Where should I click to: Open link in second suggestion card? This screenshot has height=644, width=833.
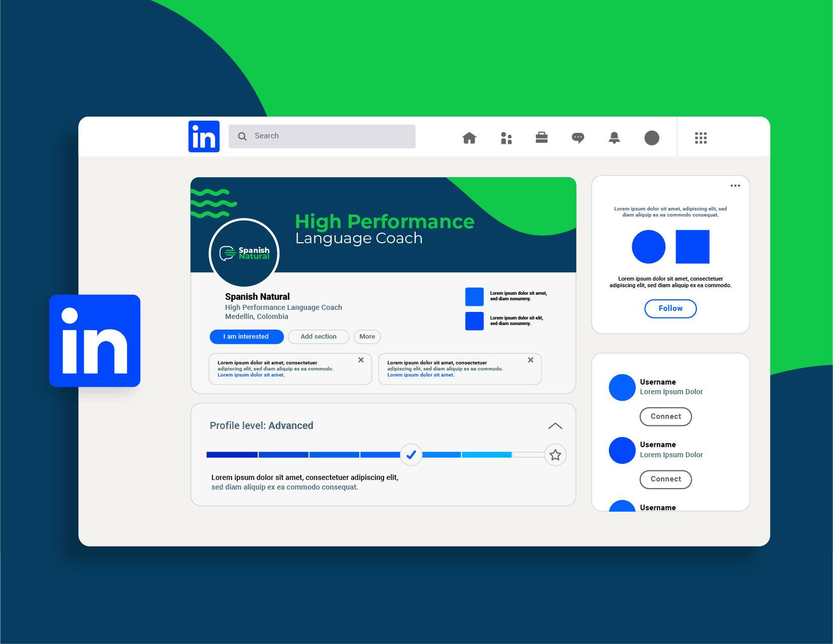pos(421,375)
